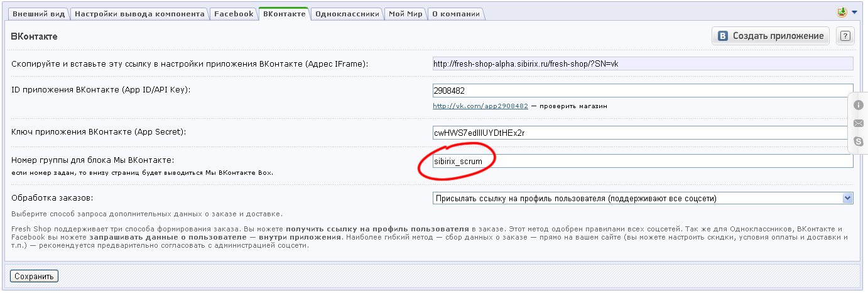
Task: Click the 'Ключ приложения ВКонтакте (App Secret)' label
Action: pos(100,131)
